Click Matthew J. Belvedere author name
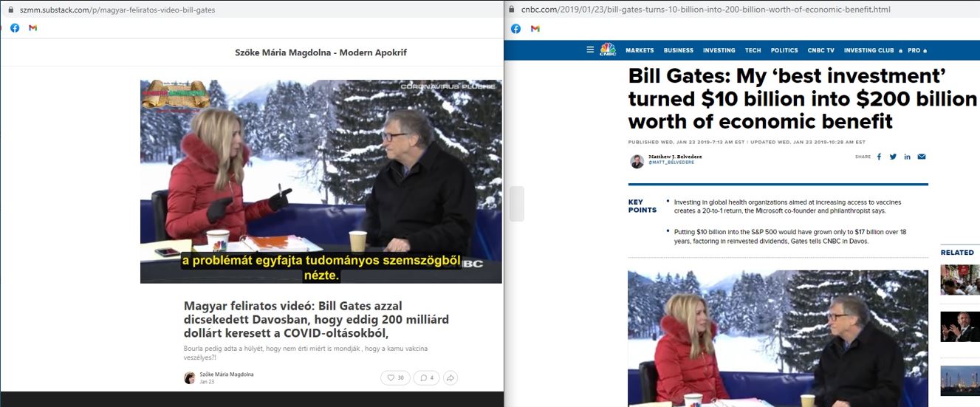The image size is (980, 407). point(675,157)
